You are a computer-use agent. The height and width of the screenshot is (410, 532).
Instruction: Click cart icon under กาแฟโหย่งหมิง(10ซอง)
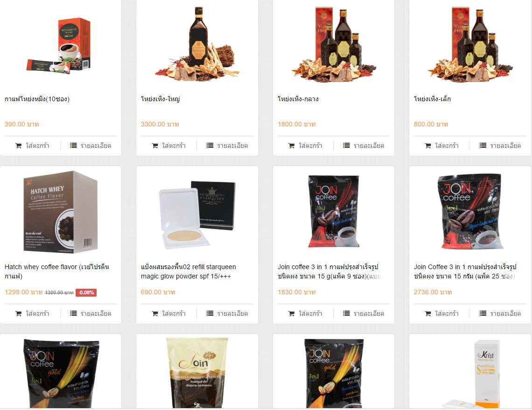(x=18, y=146)
